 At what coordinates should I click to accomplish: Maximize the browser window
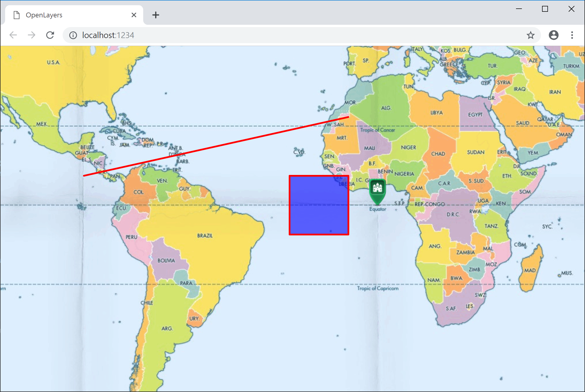tap(545, 9)
